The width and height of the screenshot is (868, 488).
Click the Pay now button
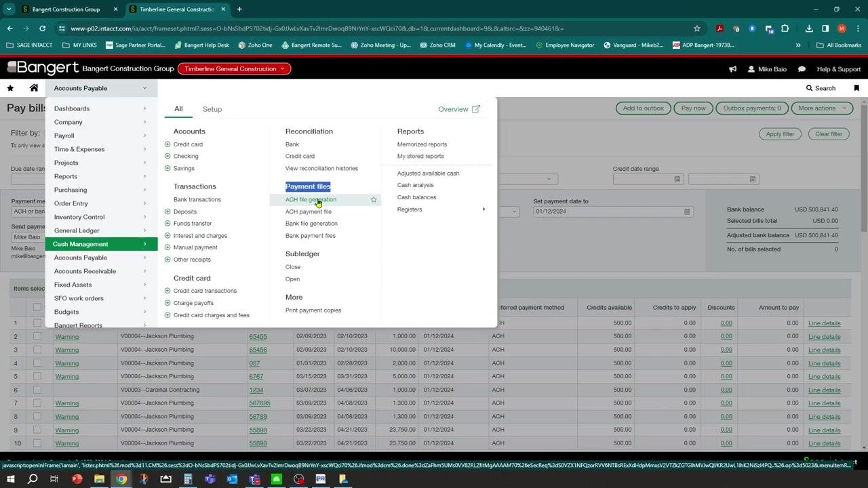click(693, 108)
